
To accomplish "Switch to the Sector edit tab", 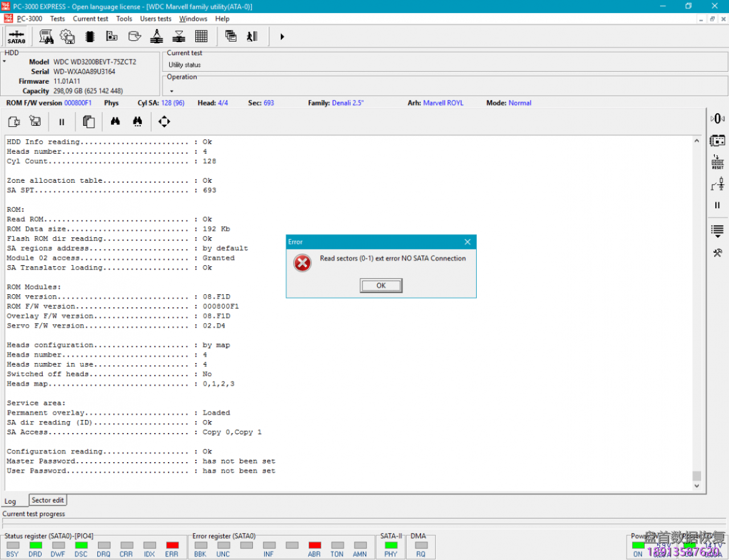I will pos(47,500).
